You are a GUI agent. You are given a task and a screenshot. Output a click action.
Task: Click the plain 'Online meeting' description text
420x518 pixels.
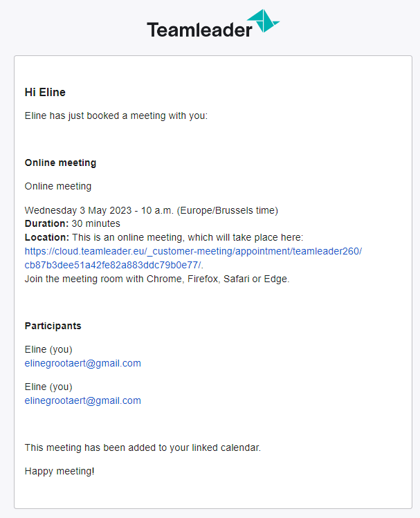(x=58, y=186)
